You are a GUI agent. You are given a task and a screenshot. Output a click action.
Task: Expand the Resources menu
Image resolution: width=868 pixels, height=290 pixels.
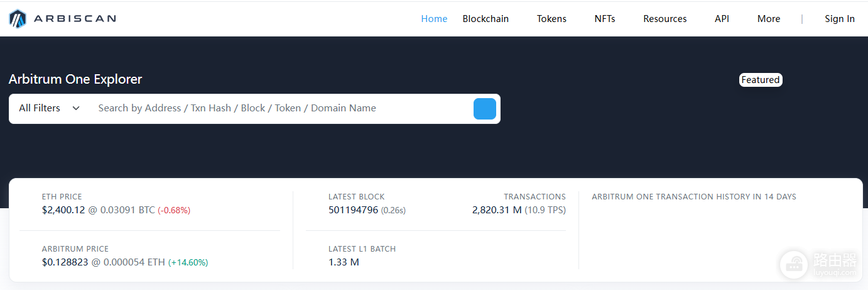tap(665, 19)
